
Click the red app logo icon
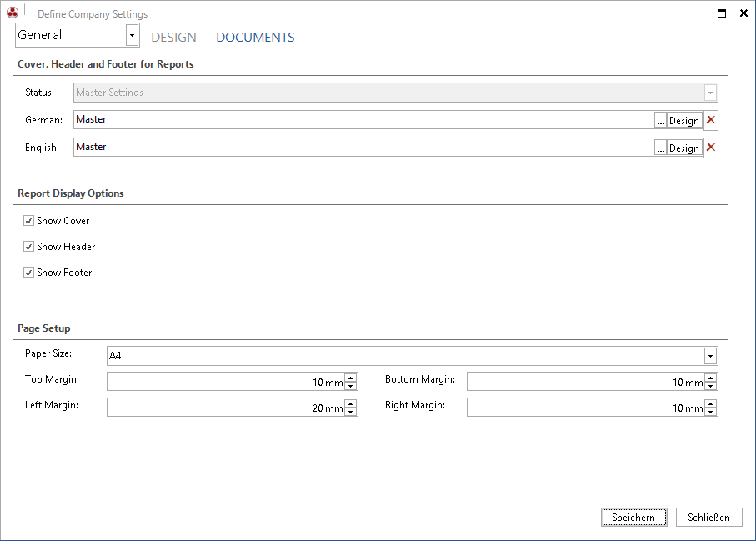[13, 13]
